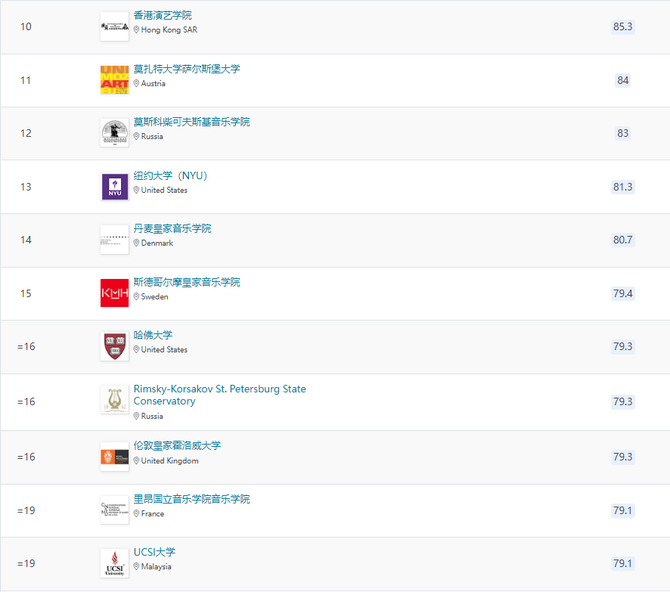670x592 pixels.
Task: Click the location pin beside Sweden
Action: tap(136, 296)
